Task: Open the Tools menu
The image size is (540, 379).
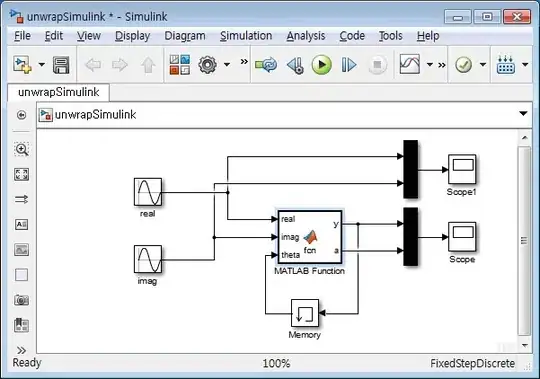Action: click(x=391, y=36)
